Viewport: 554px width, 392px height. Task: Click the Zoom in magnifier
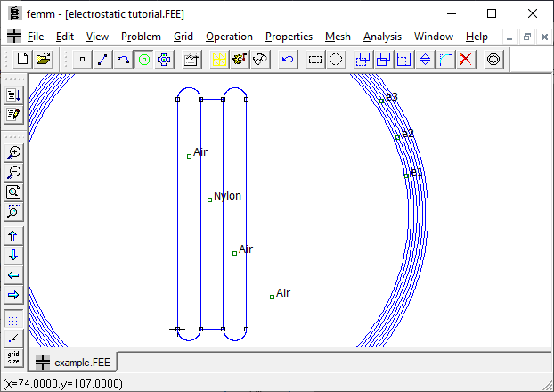click(13, 153)
